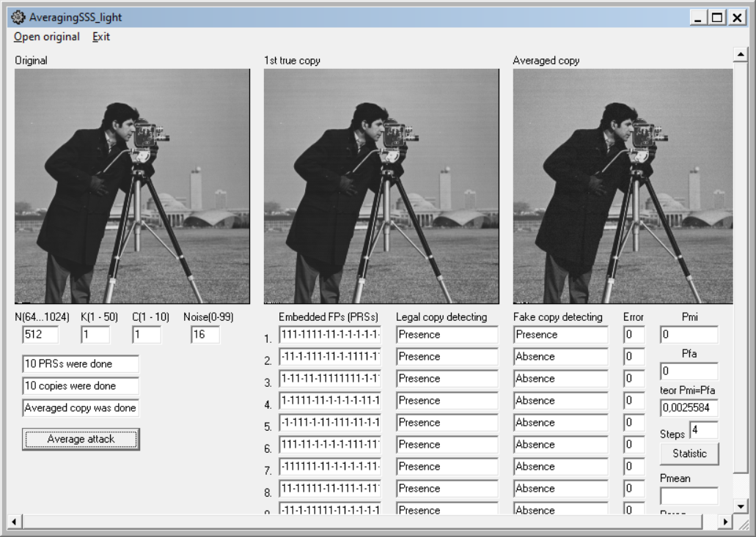Click the empty Pmean field
This screenshot has width=756, height=537.
coord(689,496)
